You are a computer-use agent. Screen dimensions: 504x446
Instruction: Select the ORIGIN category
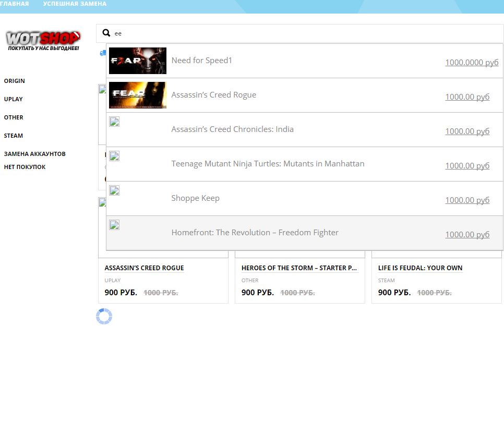coord(15,81)
